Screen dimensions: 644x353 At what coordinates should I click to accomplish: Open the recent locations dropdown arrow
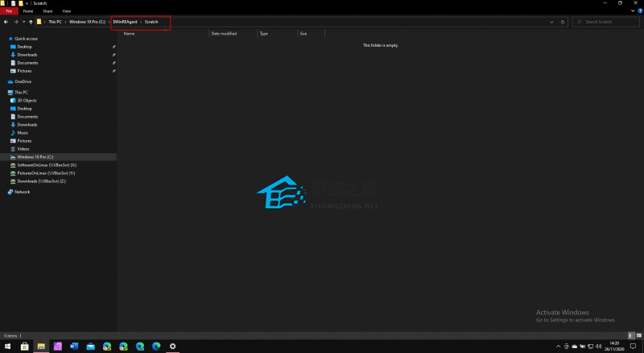click(x=24, y=22)
